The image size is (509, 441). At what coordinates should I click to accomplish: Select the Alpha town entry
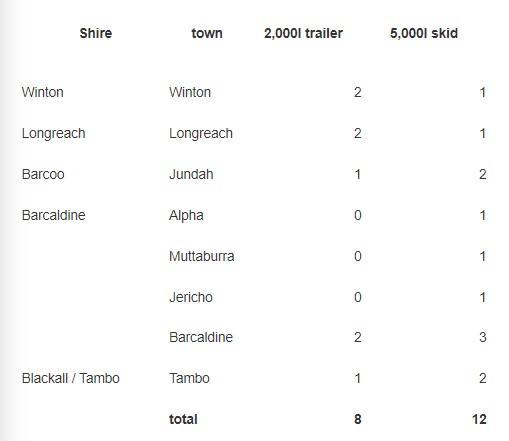186,216
